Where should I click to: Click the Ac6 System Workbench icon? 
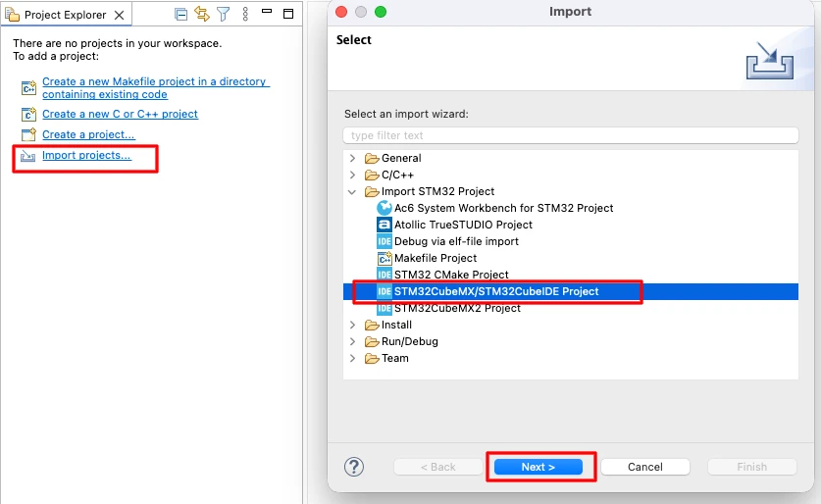(385, 208)
